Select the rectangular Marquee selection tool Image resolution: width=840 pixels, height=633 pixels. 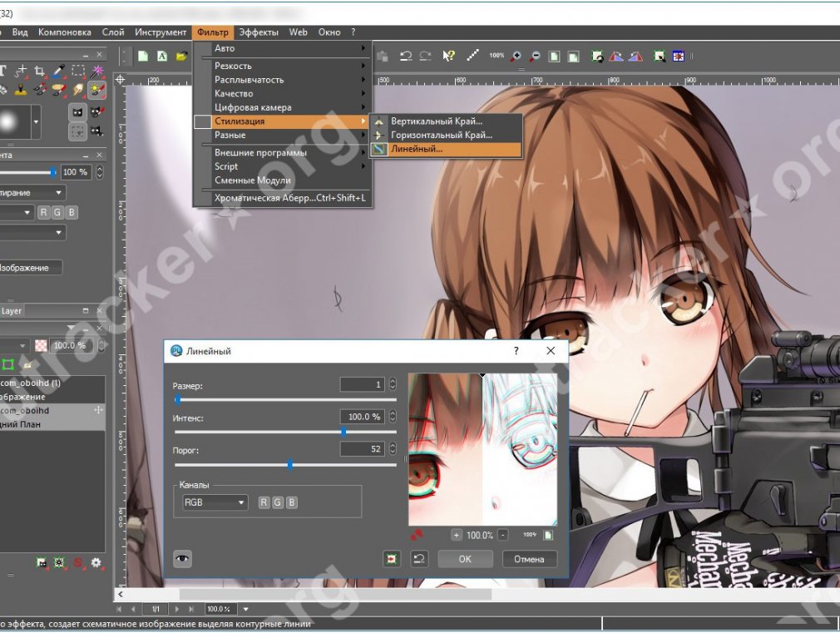78,71
